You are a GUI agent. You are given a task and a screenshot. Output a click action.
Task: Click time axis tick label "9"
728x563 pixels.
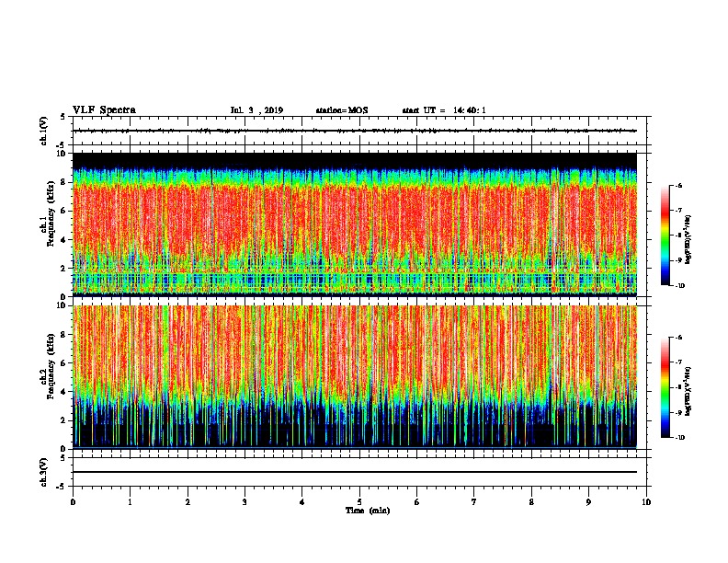[588, 502]
